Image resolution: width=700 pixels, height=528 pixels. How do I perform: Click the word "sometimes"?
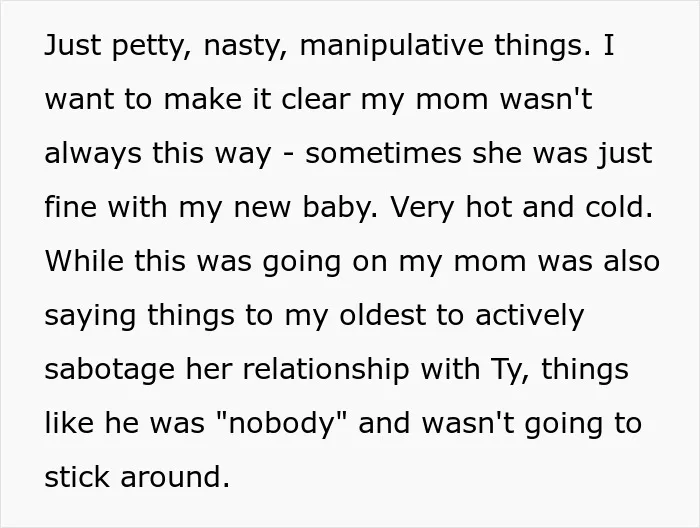tap(383, 153)
